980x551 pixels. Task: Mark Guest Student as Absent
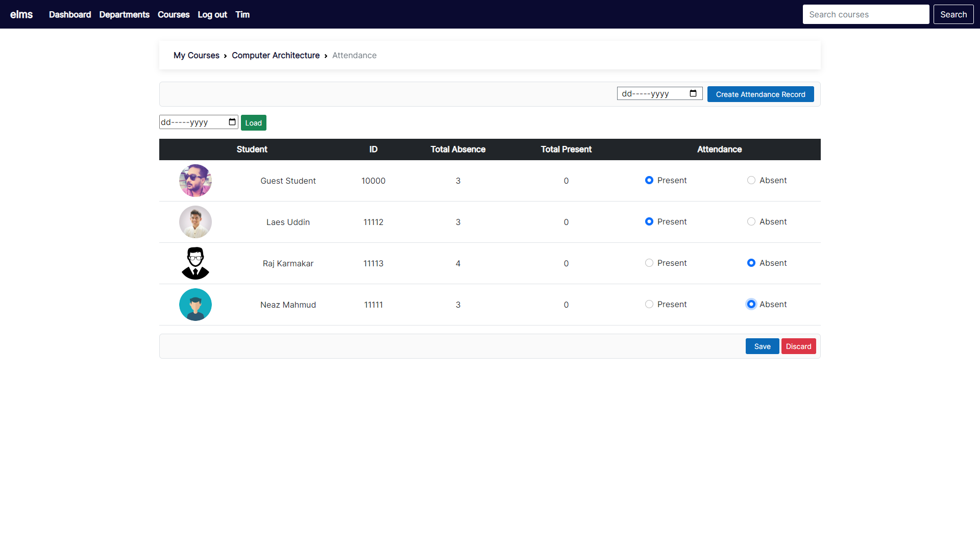(x=751, y=180)
